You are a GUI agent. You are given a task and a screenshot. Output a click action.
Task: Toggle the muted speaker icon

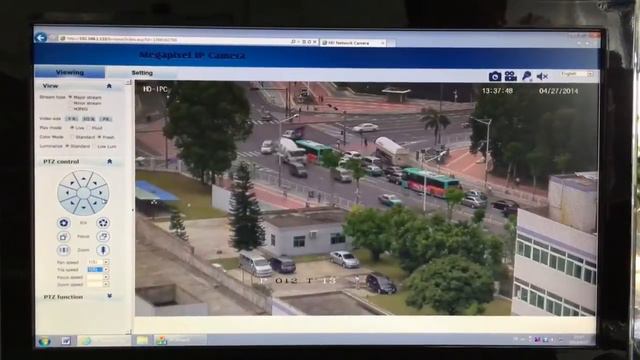click(x=542, y=76)
